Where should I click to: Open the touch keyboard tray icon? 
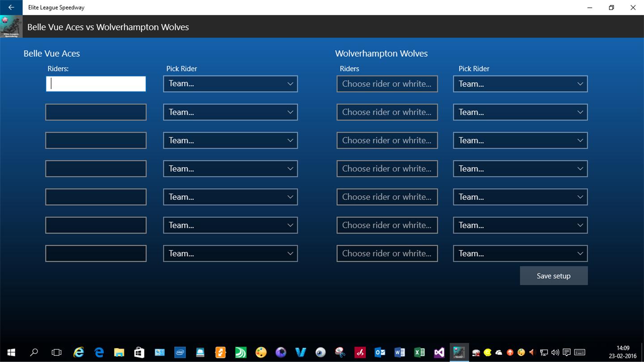[x=580, y=353]
